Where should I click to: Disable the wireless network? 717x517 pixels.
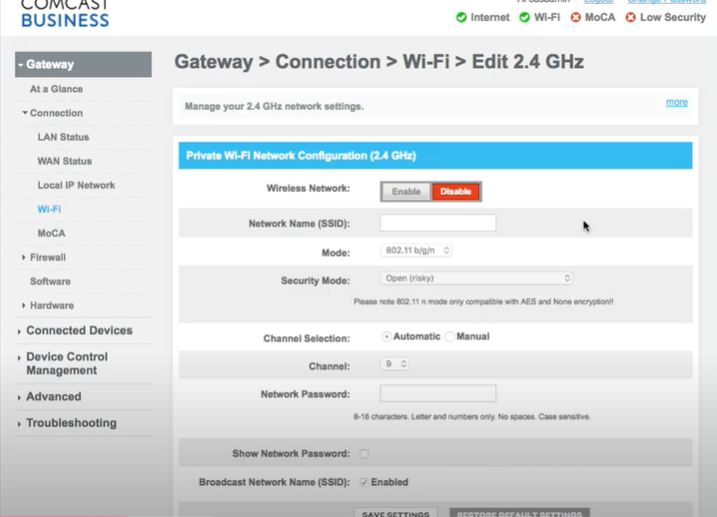coord(456,191)
